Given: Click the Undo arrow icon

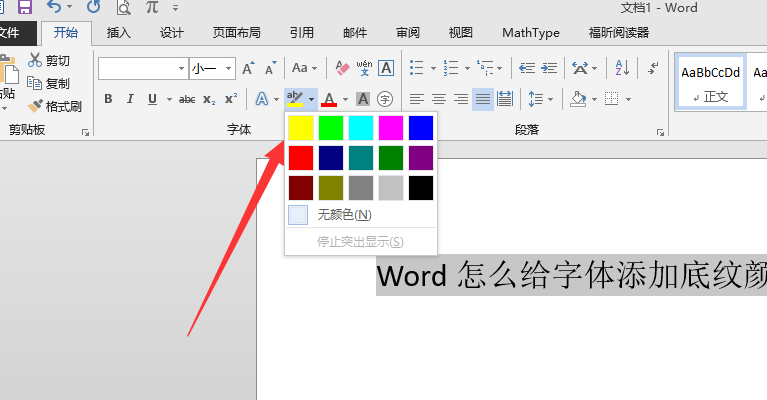Looking at the screenshot, I should [x=54, y=6].
